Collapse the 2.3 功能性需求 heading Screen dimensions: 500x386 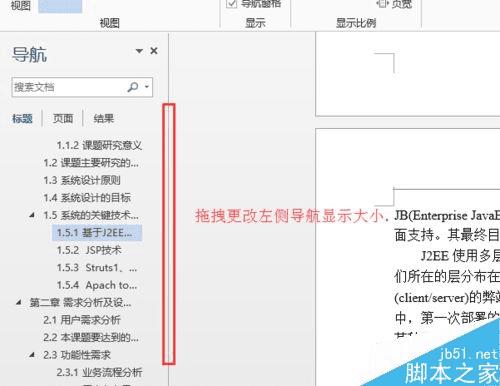pos(32,355)
